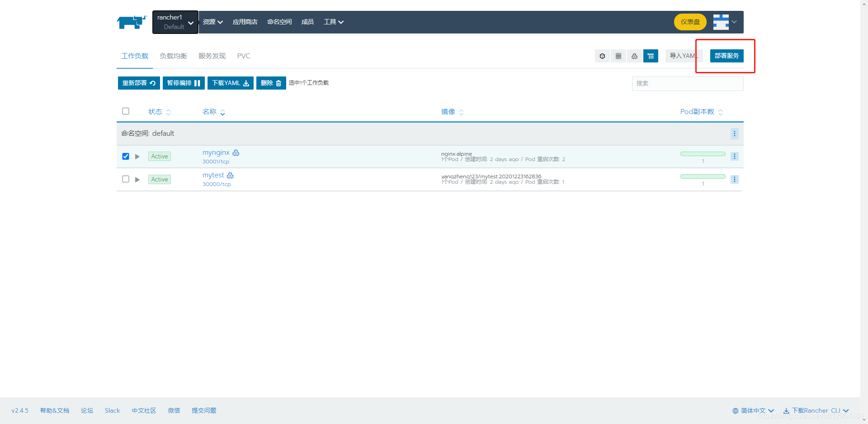
Task: Click 删除 button
Action: 271,83
